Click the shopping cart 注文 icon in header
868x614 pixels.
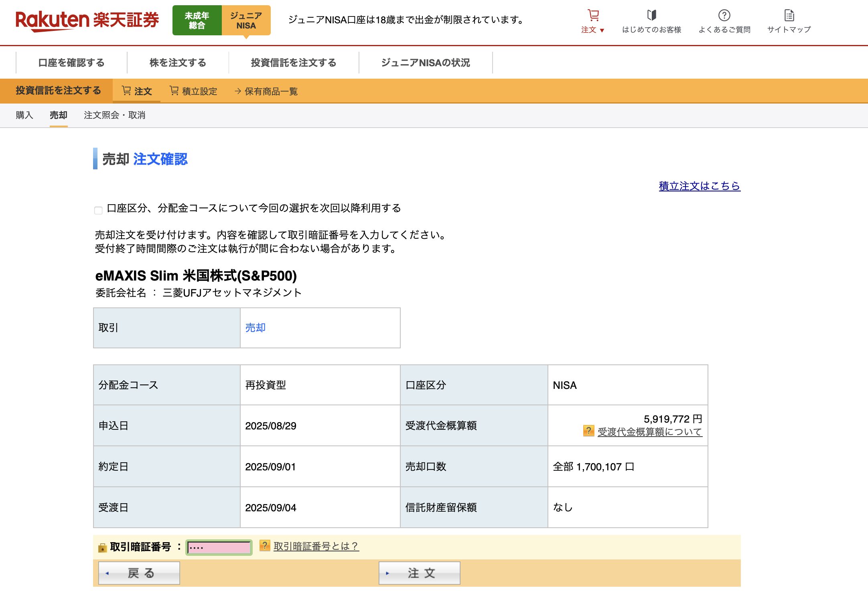coord(593,16)
